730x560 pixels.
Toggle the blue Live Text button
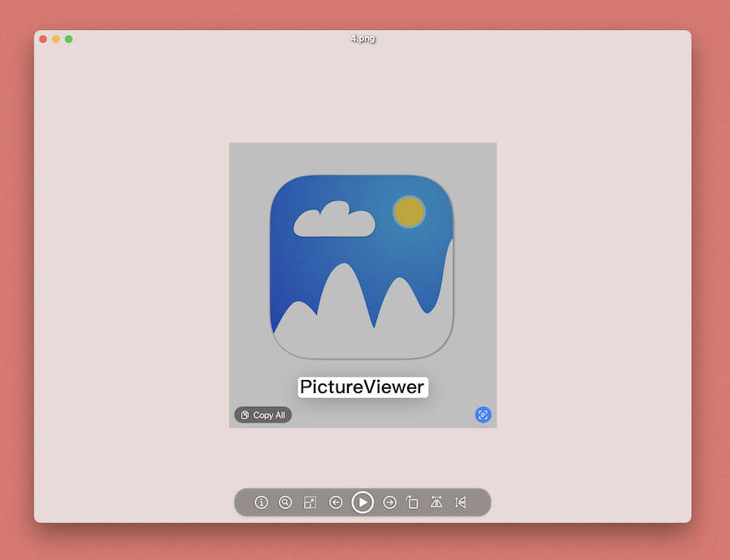coord(483,414)
